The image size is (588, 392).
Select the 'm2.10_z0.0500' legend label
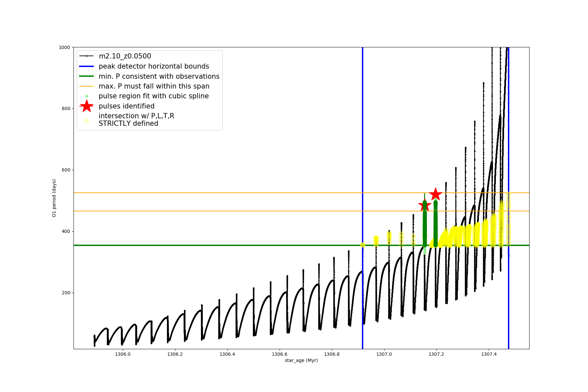(125, 56)
